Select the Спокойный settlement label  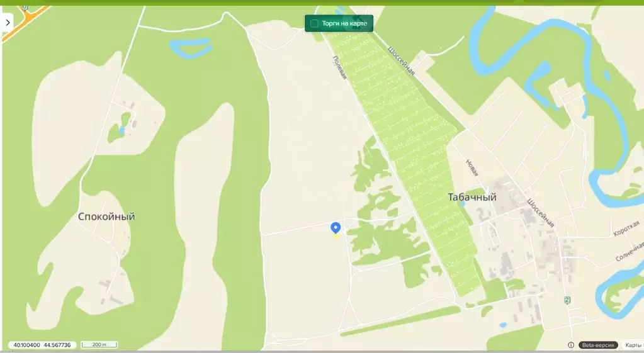point(106,216)
